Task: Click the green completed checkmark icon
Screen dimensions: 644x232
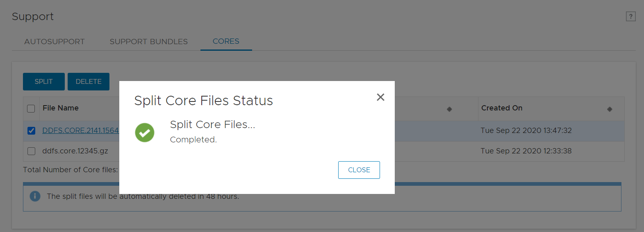Action: pyautogui.click(x=145, y=133)
